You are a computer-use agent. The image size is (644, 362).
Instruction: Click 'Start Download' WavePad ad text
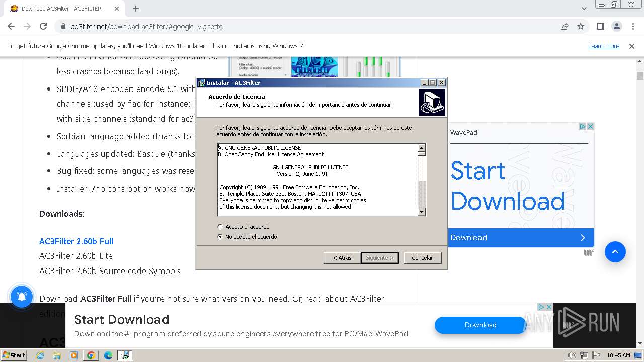tap(507, 186)
